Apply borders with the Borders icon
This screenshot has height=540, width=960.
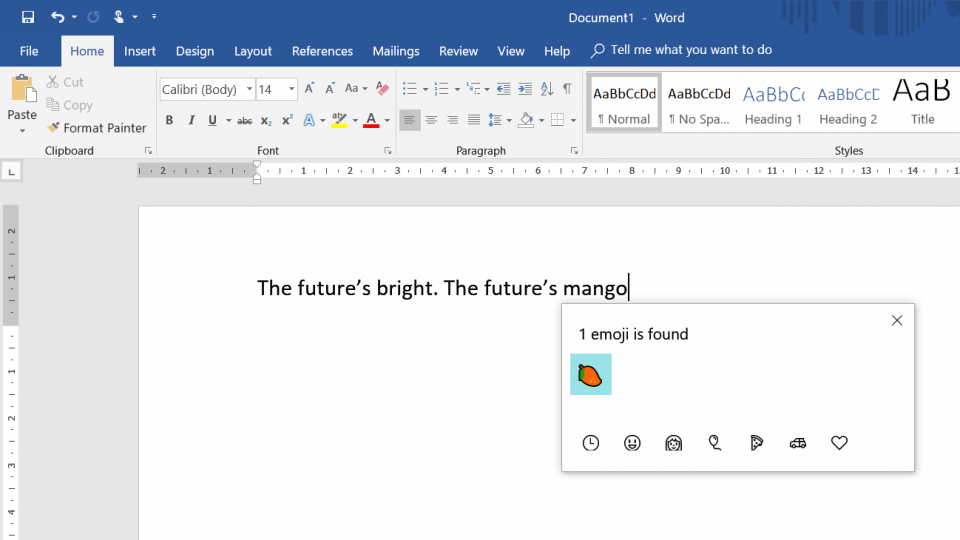tap(557, 120)
